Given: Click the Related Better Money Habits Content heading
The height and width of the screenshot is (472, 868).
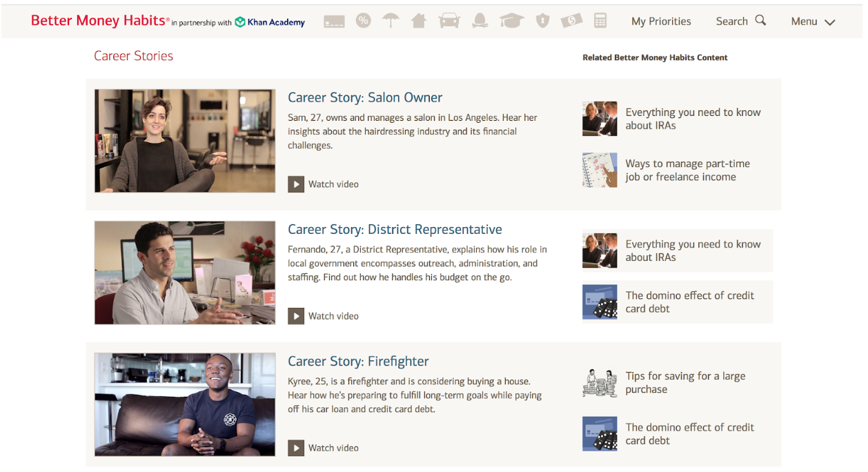Looking at the screenshot, I should tap(655, 57).
